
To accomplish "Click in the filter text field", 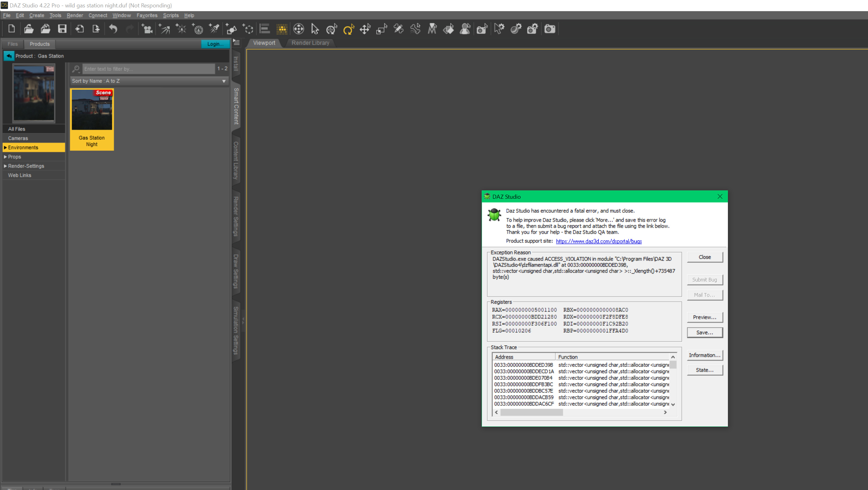I will coord(148,69).
